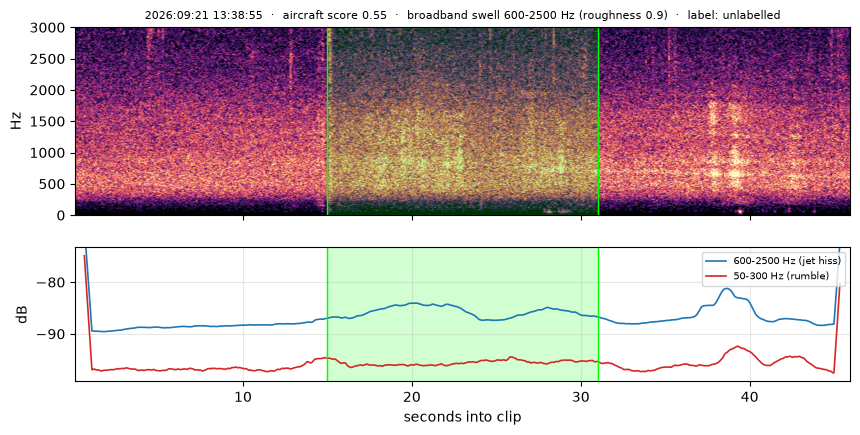Click the x-axis tick label 30
The image size is (860, 435).
[x=581, y=396]
